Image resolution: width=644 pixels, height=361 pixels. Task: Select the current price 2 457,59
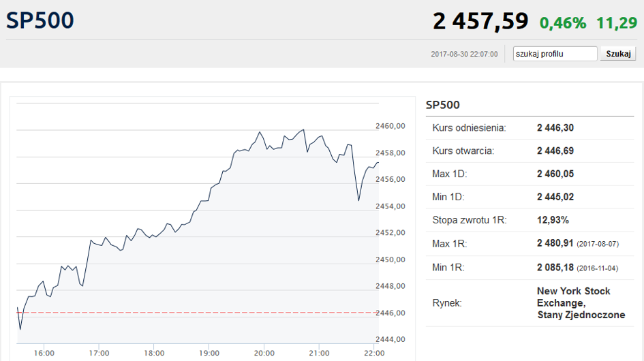480,21
